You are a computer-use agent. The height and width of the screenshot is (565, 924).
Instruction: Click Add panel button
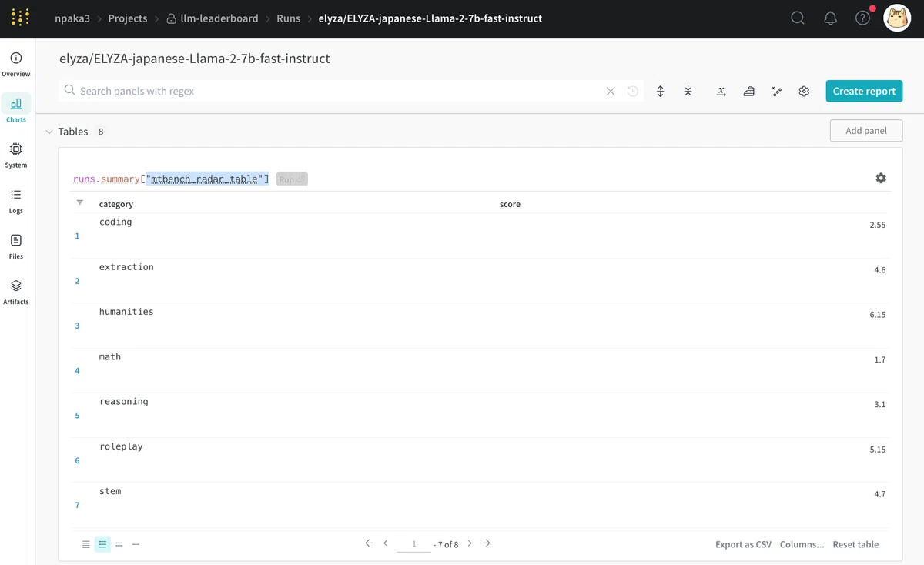(866, 130)
